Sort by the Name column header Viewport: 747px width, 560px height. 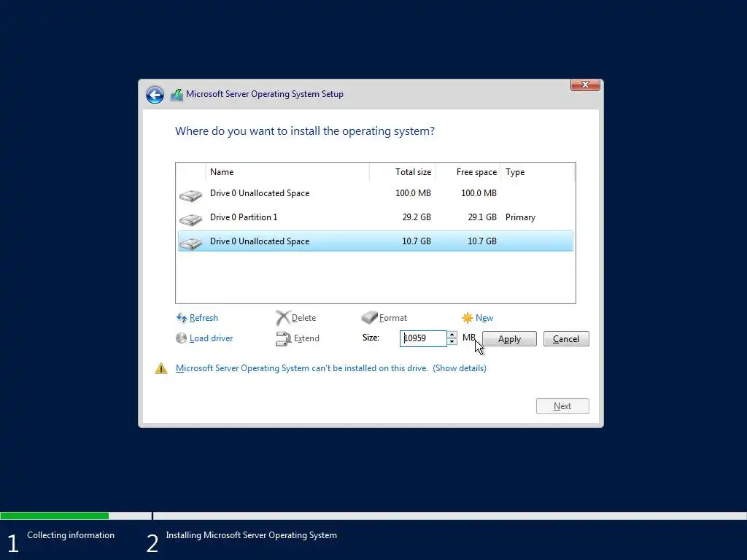(x=287, y=172)
